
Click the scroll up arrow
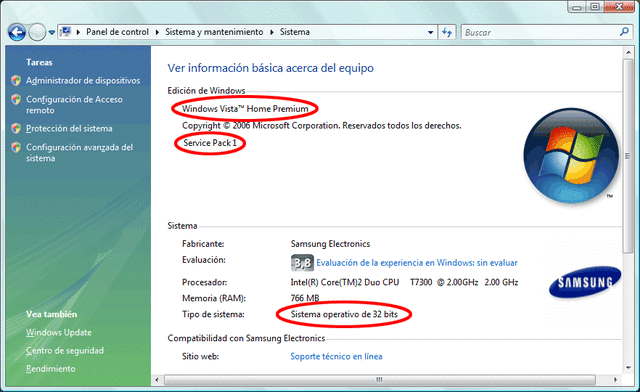tap(628, 52)
